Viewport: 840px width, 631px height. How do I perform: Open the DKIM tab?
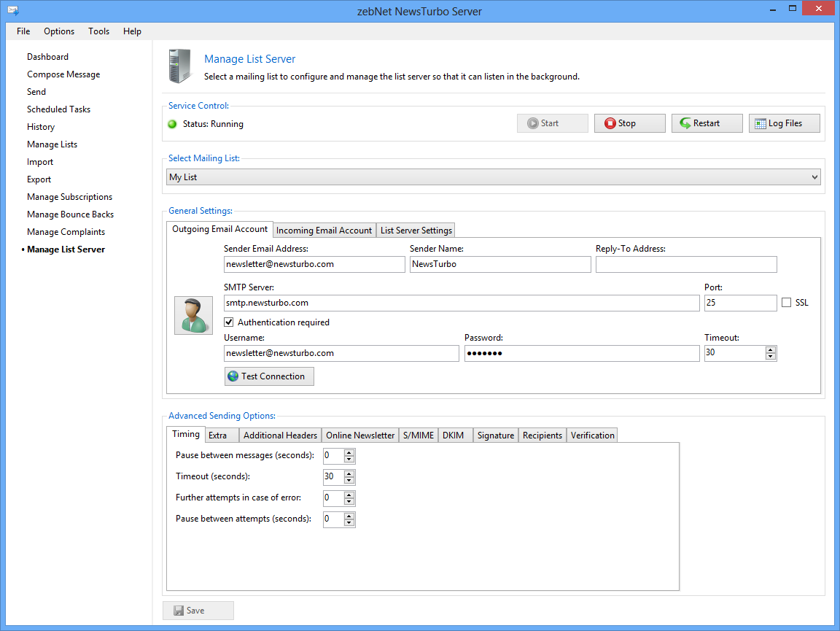click(x=453, y=435)
